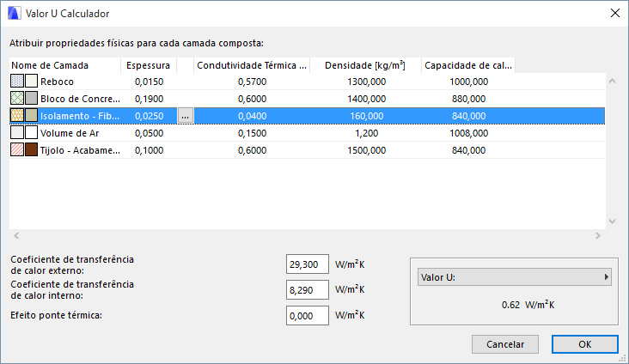
Task: Focus the Efeito ponte térmica field
Action: click(308, 315)
